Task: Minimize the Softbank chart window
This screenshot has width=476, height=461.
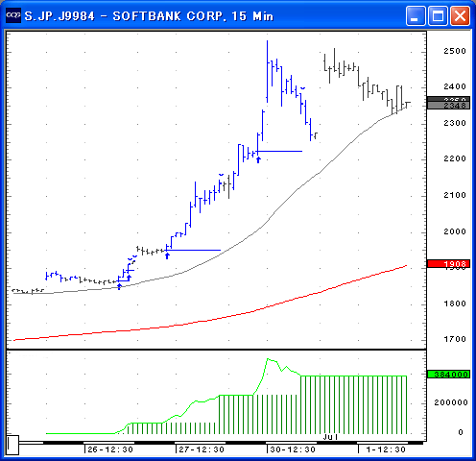Action: pos(416,15)
